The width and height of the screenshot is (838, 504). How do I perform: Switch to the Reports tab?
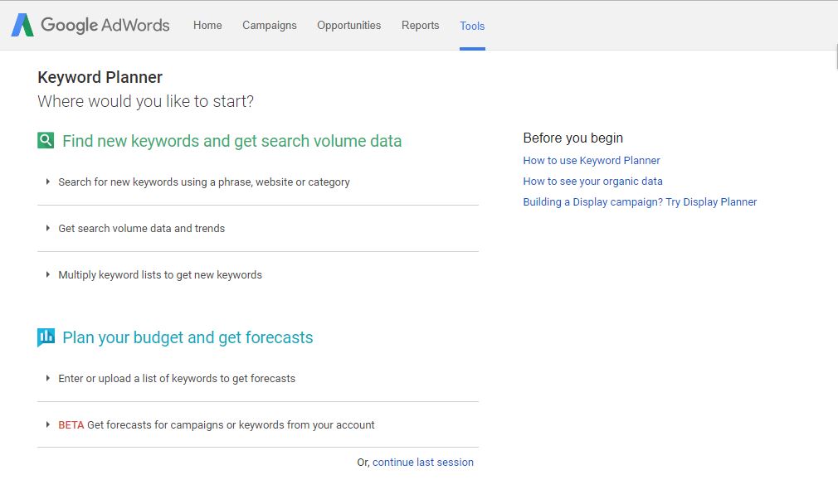pyautogui.click(x=420, y=25)
